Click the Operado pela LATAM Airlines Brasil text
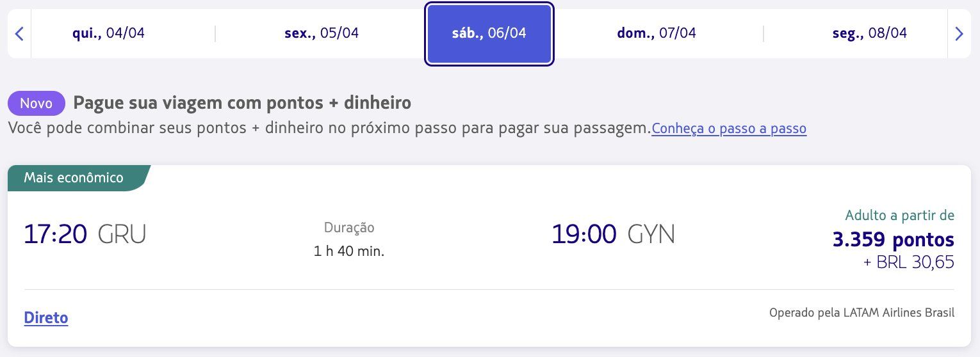Viewport: 980px width, 357px height. tap(862, 313)
